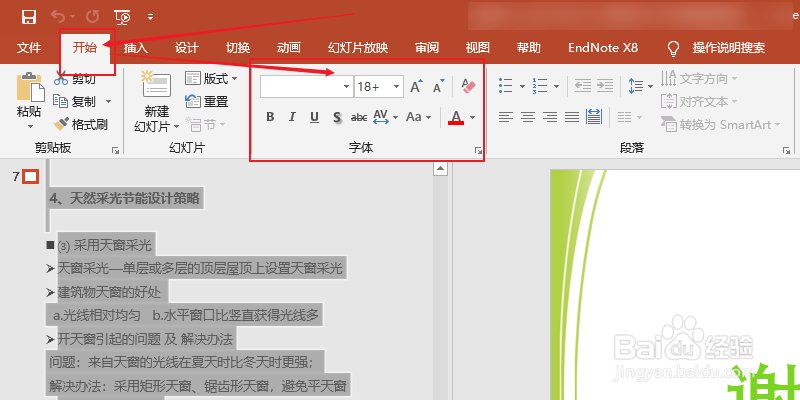Click outline line (3) 采用天窗采光

(105, 245)
